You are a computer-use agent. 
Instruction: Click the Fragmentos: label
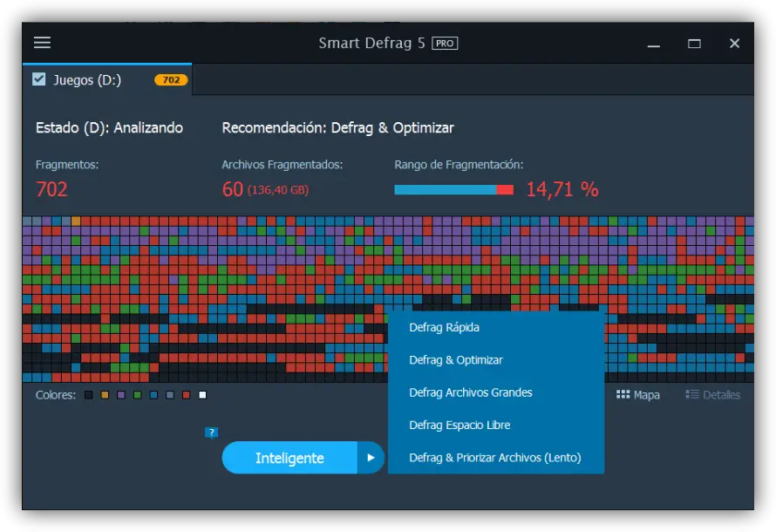click(67, 165)
